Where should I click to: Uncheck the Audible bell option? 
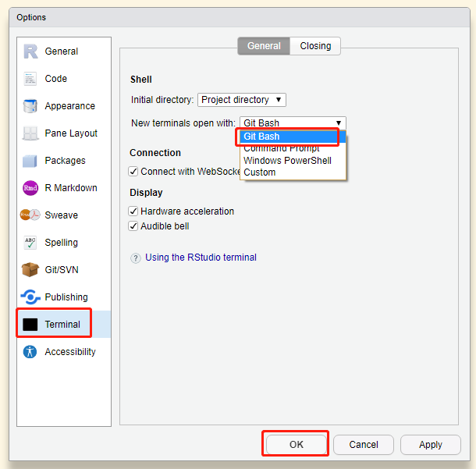pos(133,226)
